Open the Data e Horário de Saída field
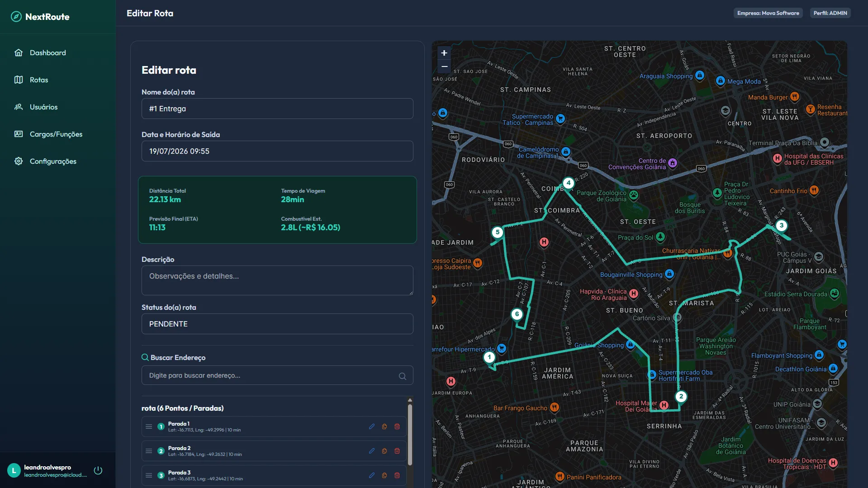Viewport: 868px width, 488px height. tap(277, 151)
